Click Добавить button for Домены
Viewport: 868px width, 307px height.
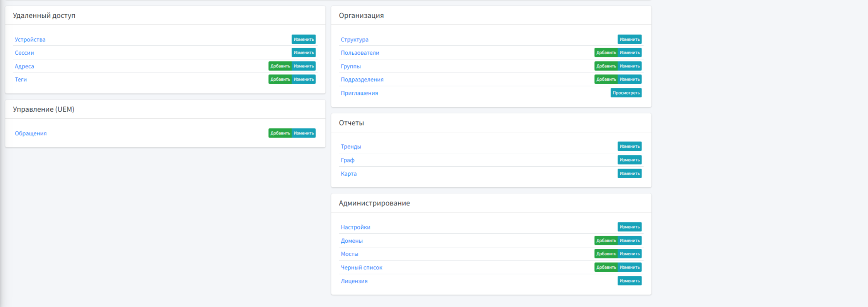click(606, 240)
